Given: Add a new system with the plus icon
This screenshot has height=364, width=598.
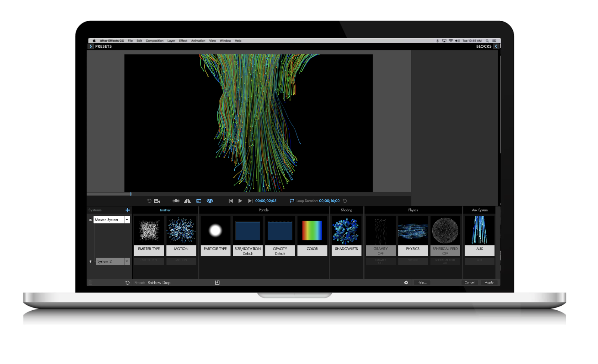Looking at the screenshot, I should coord(128,210).
